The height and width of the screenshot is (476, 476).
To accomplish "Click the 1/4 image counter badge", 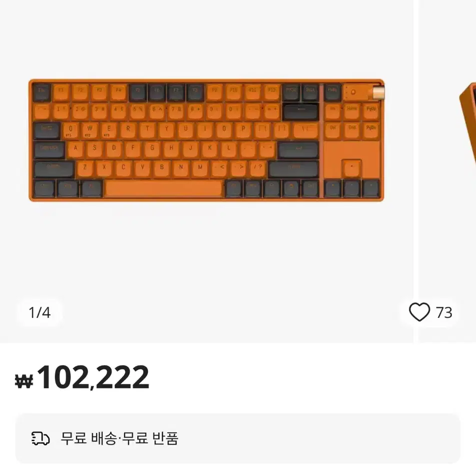I will (40, 312).
